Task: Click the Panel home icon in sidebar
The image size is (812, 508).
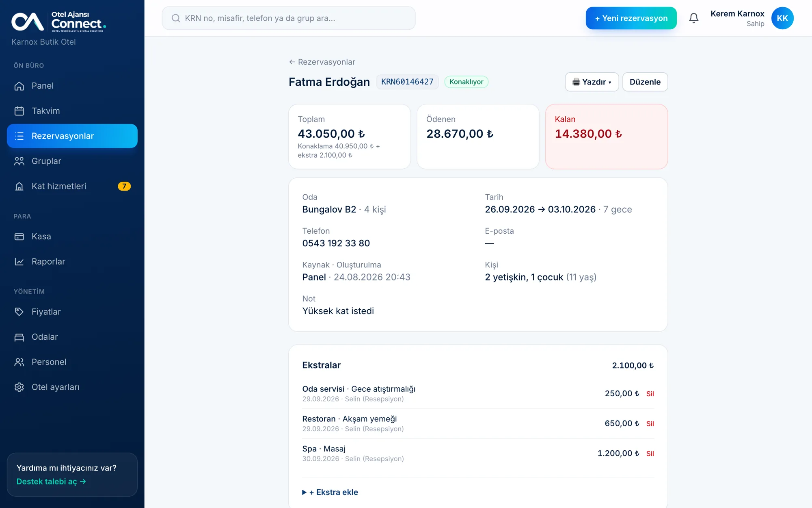Action: tap(19, 86)
